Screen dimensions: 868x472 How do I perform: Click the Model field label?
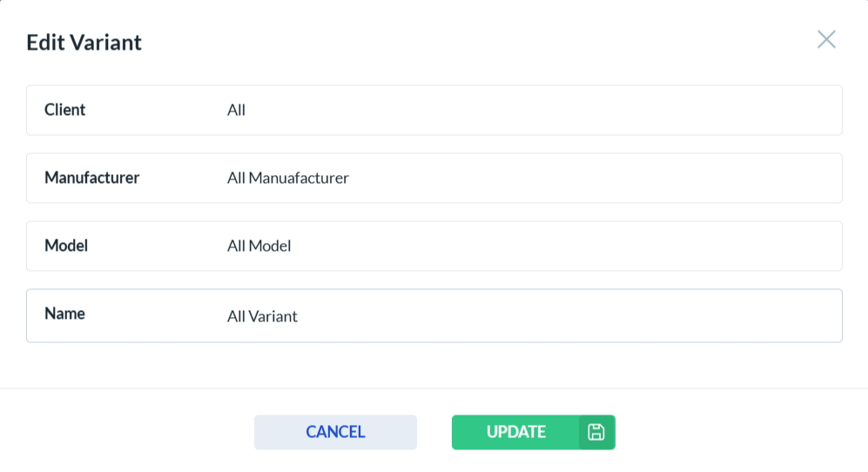66,246
